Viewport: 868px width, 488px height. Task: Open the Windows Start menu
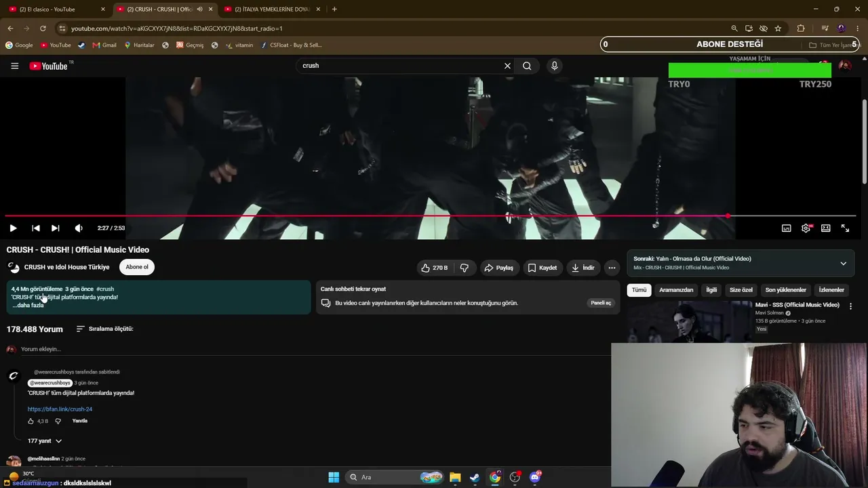[334, 477]
